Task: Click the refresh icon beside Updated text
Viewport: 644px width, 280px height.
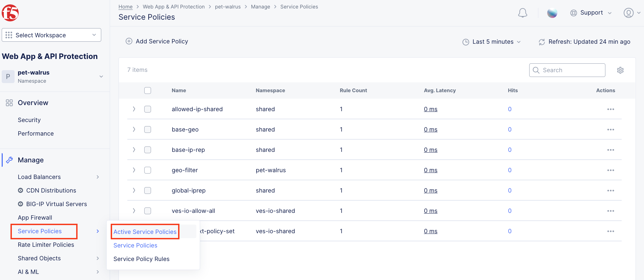Action: [542, 42]
